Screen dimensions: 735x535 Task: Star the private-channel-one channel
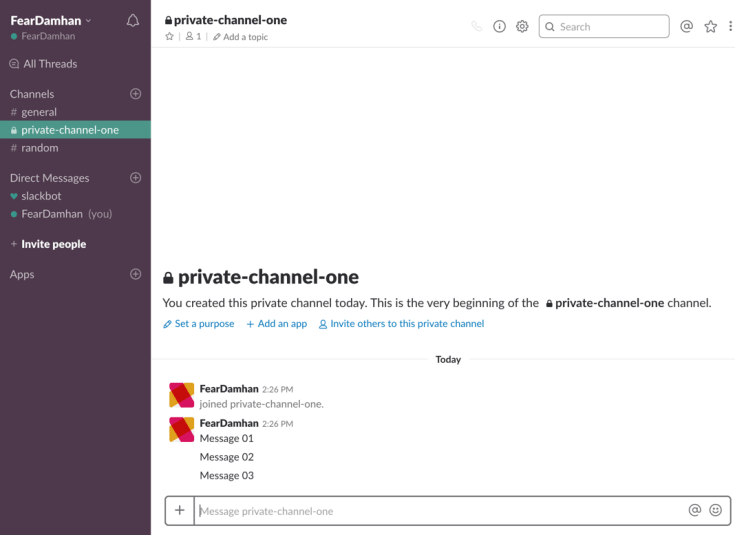coord(169,37)
